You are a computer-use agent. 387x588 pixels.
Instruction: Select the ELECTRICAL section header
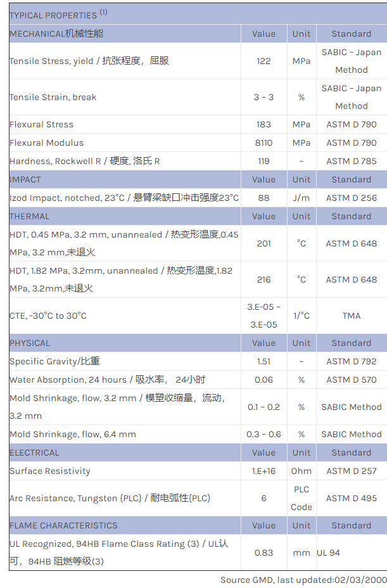pos(34,452)
